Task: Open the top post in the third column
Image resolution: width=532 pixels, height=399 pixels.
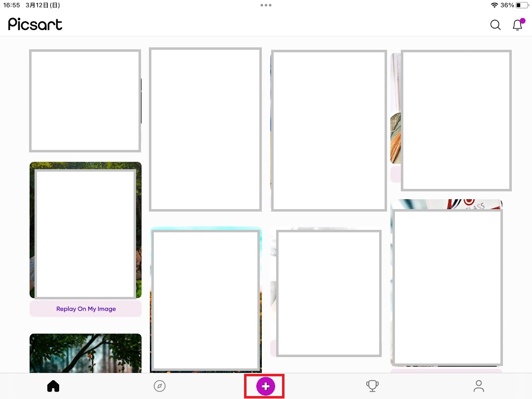Action: pos(328,130)
